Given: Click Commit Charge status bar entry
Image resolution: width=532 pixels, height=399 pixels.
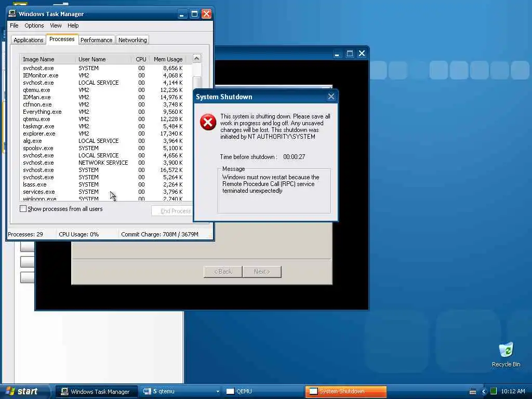Looking at the screenshot, I should pyautogui.click(x=159, y=234).
